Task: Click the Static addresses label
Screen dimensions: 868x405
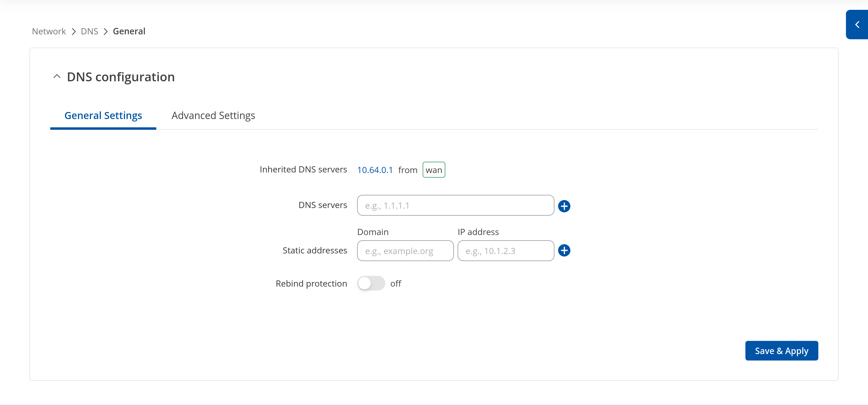Action: pos(315,251)
